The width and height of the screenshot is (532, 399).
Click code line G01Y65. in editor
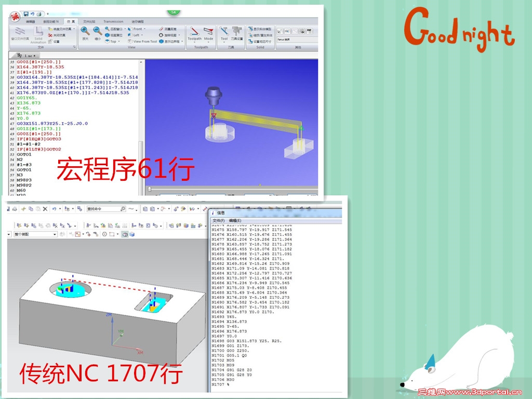tap(27, 98)
